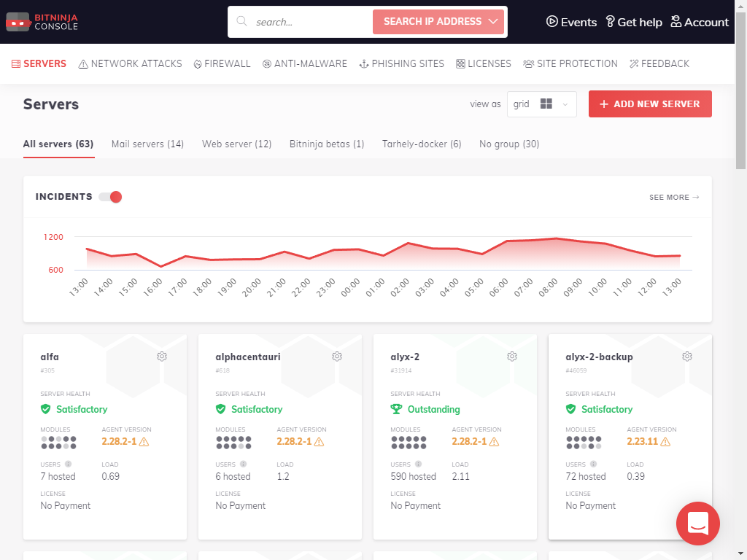
Task: Open the Account menu
Action: click(699, 22)
